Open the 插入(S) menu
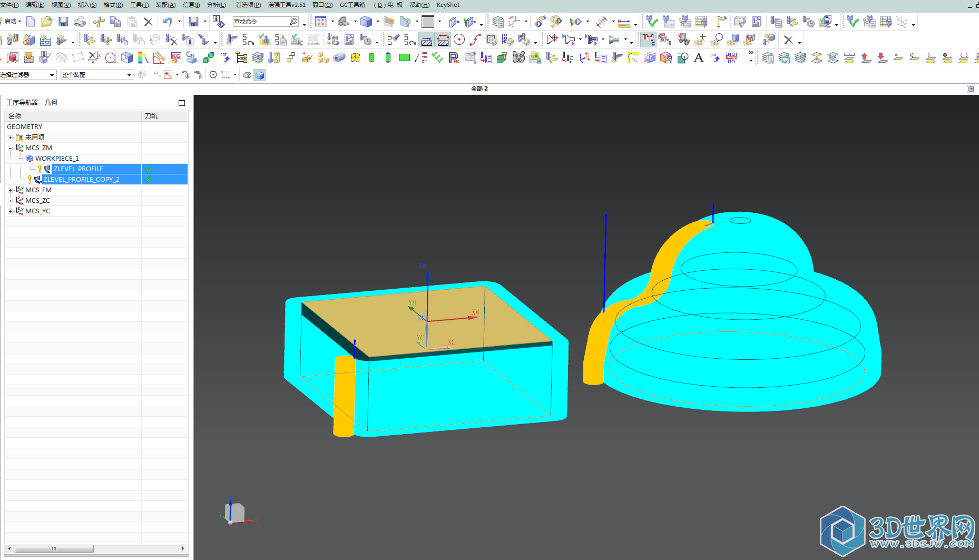 (87, 5)
